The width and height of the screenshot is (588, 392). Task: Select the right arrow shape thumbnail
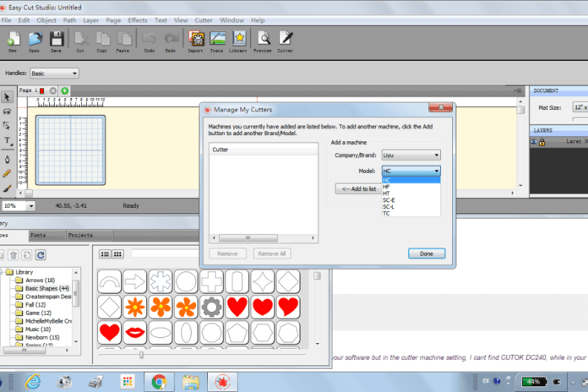pyautogui.click(x=135, y=281)
